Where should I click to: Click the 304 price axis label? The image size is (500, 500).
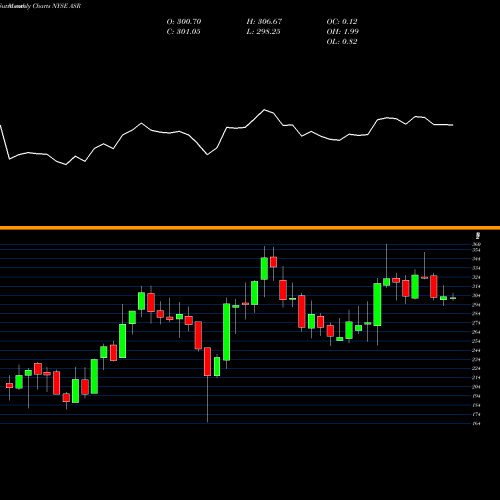point(476,296)
